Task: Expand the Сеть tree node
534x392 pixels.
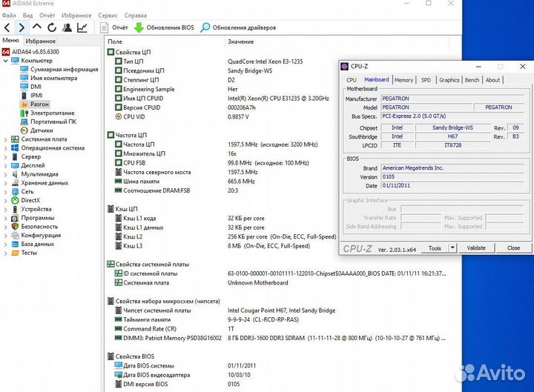Action: (5, 192)
